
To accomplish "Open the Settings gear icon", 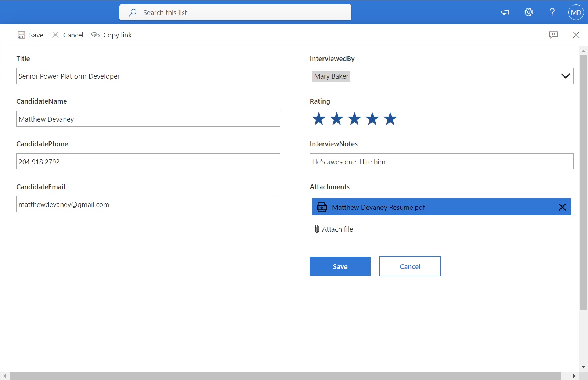I will 528,12.
